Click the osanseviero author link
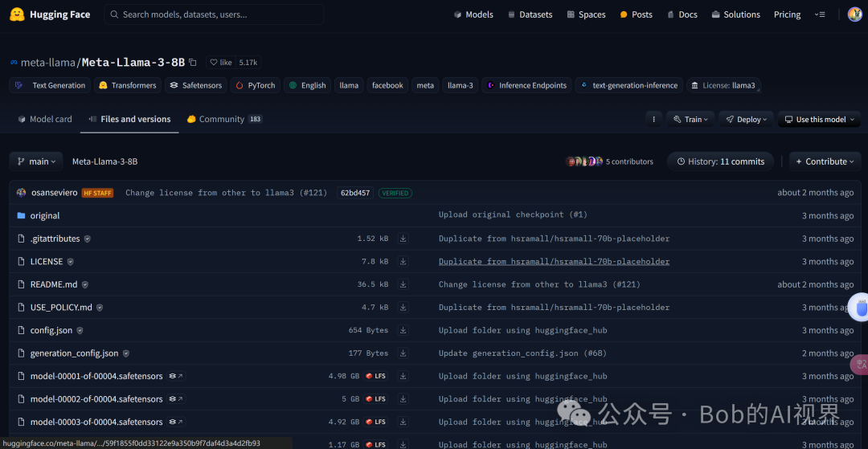Screen dimensions: 868x449 [x=54, y=193]
